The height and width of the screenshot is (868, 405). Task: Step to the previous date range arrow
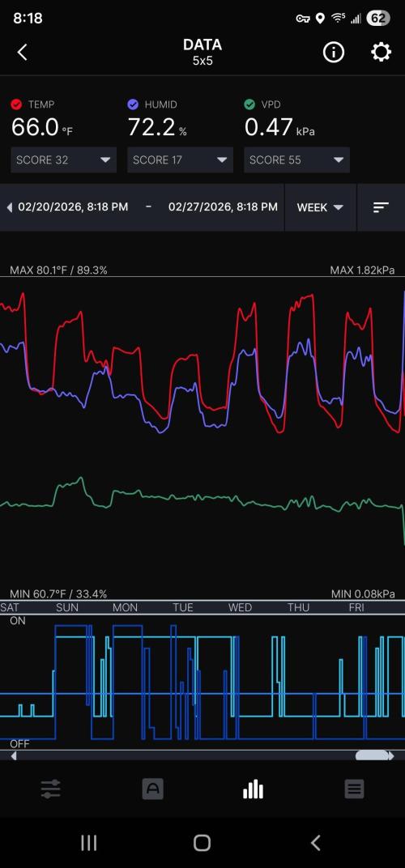pyautogui.click(x=9, y=207)
